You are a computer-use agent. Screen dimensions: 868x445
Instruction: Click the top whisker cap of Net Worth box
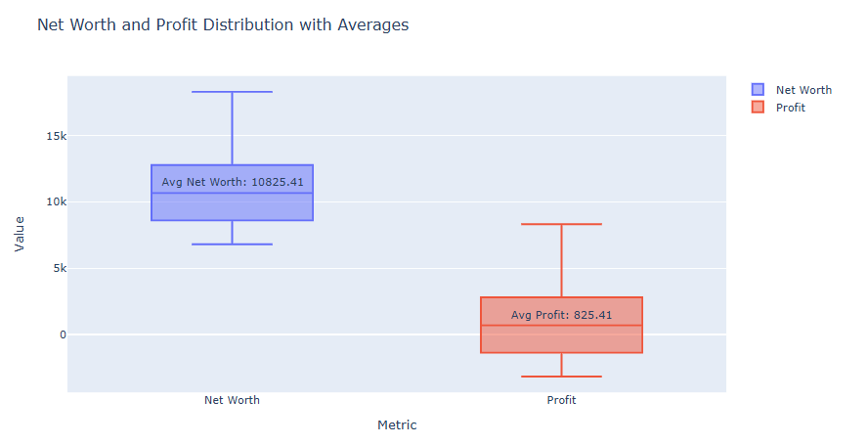[x=232, y=92]
